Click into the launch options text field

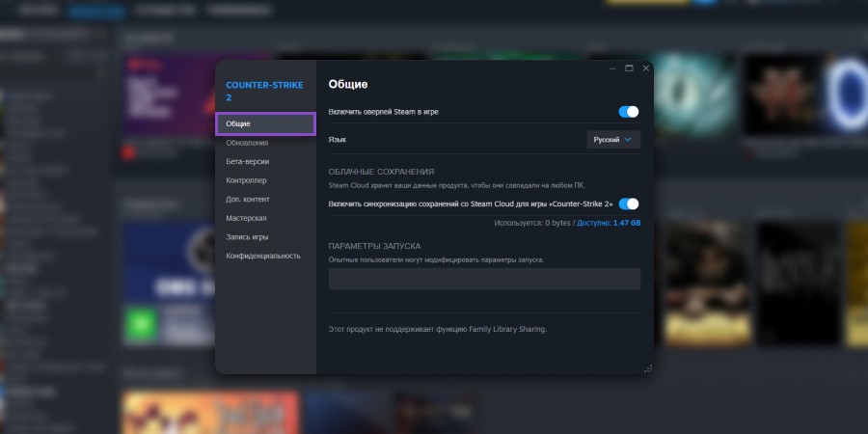click(484, 279)
